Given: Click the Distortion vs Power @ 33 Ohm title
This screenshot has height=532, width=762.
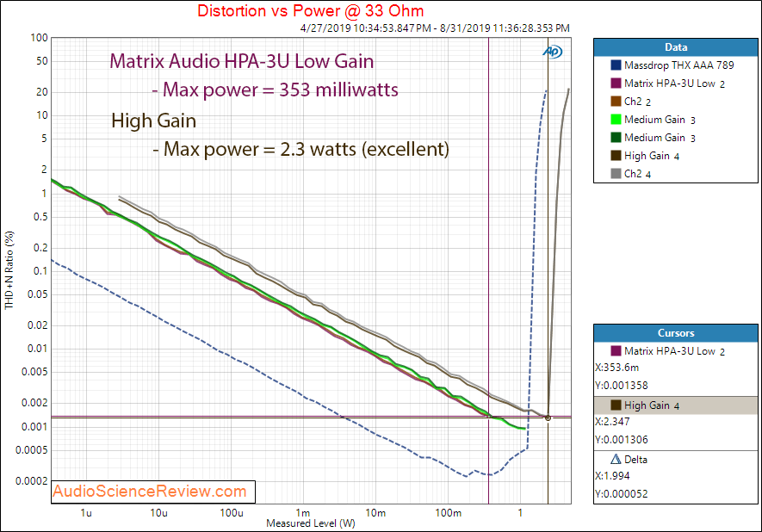Looking at the screenshot, I should point(311,10).
